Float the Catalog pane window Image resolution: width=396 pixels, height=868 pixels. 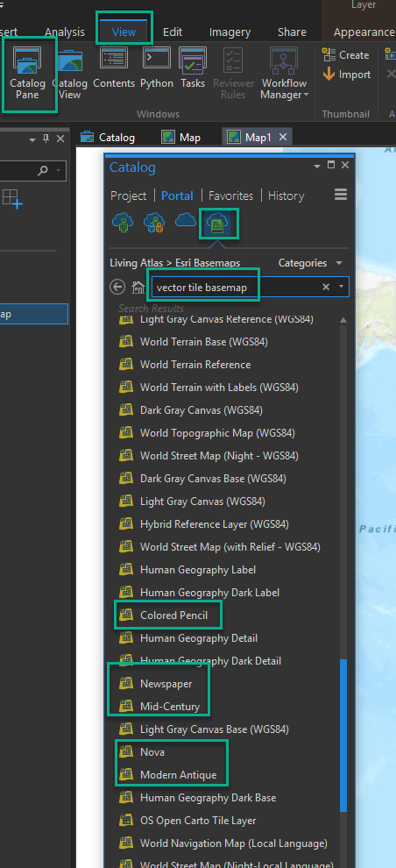(331, 165)
